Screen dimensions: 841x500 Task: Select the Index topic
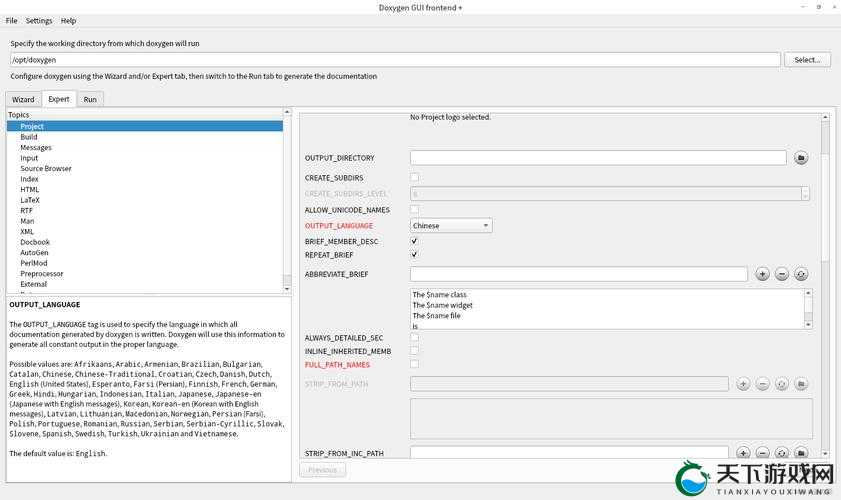(29, 179)
